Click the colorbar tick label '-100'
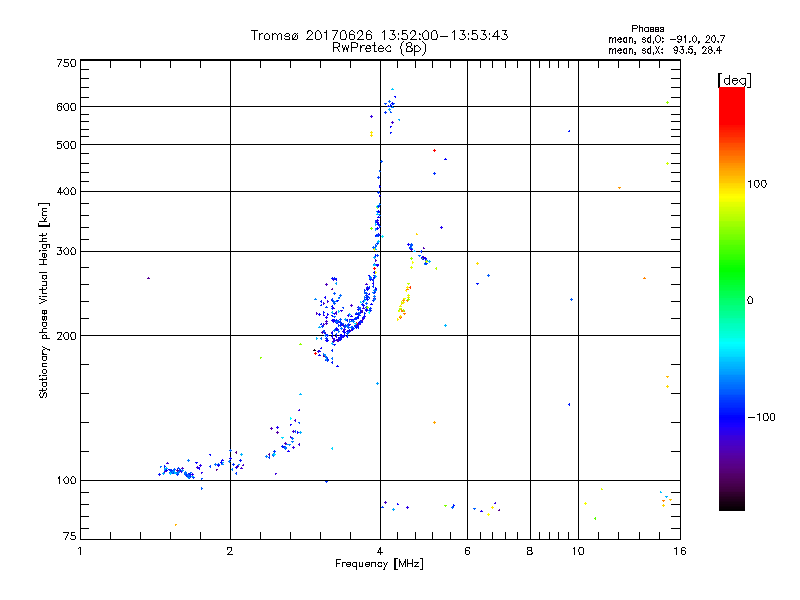Screen dimensions: 800x600 coord(761,417)
